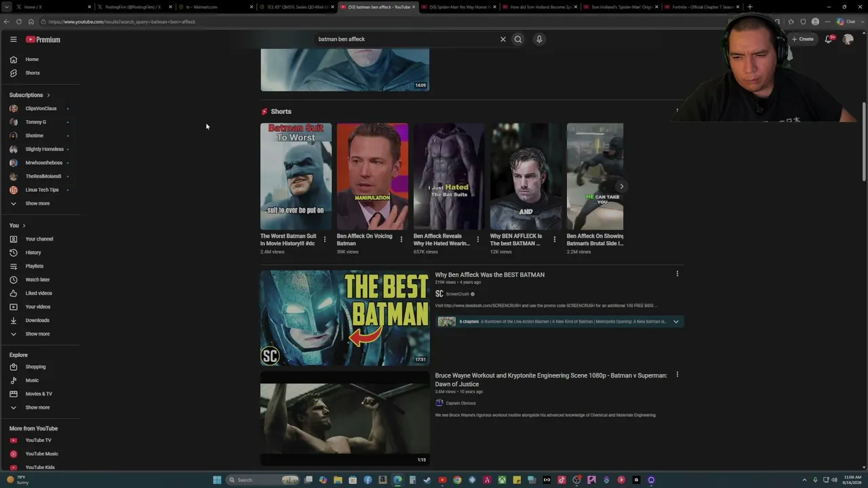This screenshot has height=488, width=868.
Task: Clear the search query with the X
Action: 503,39
